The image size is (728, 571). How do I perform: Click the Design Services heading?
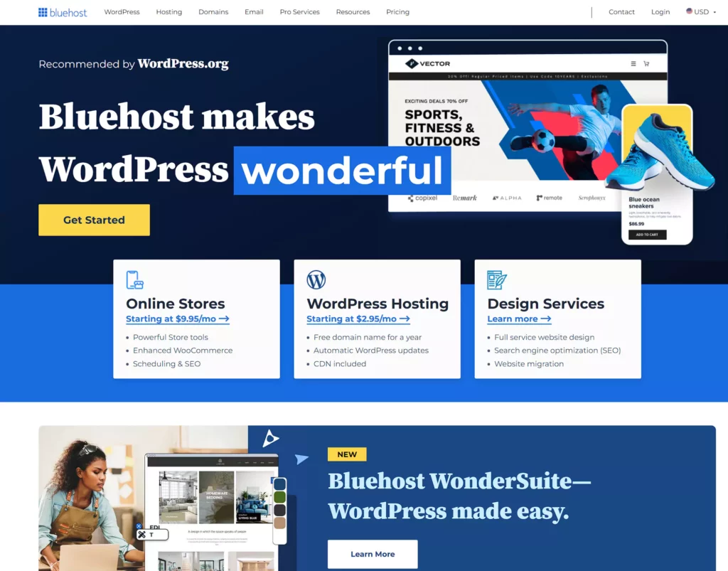[x=545, y=304]
